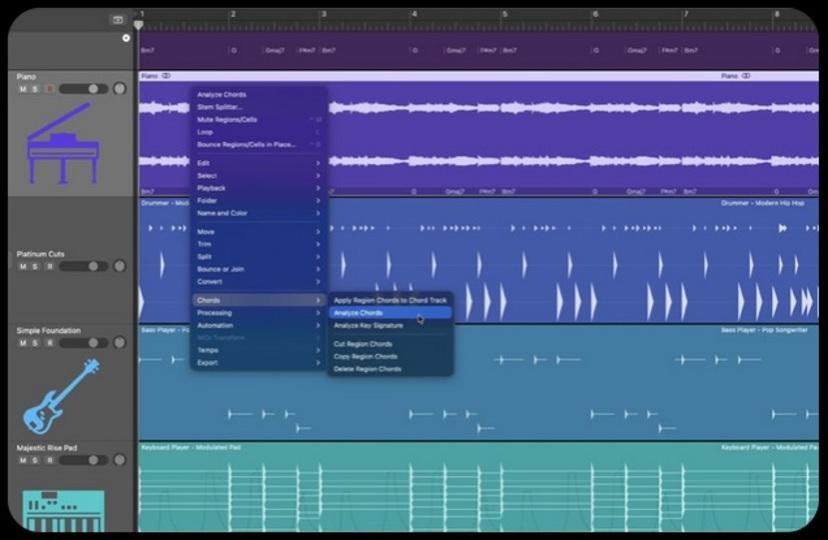Select Copy Region Chords
The width and height of the screenshot is (828, 540).
365,356
